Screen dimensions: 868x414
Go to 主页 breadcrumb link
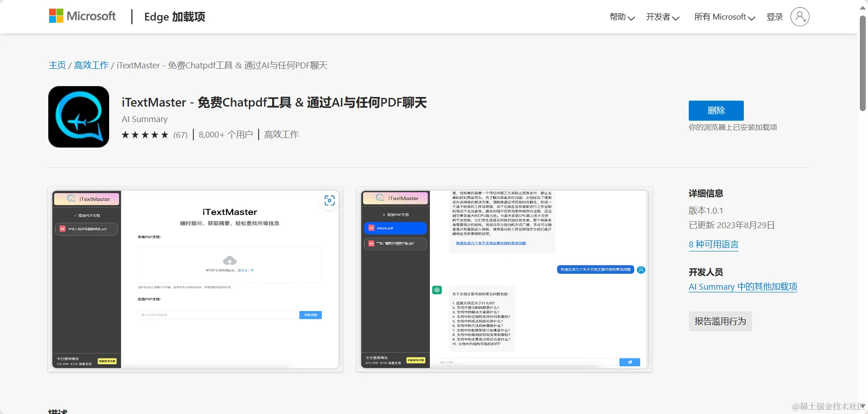coord(57,65)
